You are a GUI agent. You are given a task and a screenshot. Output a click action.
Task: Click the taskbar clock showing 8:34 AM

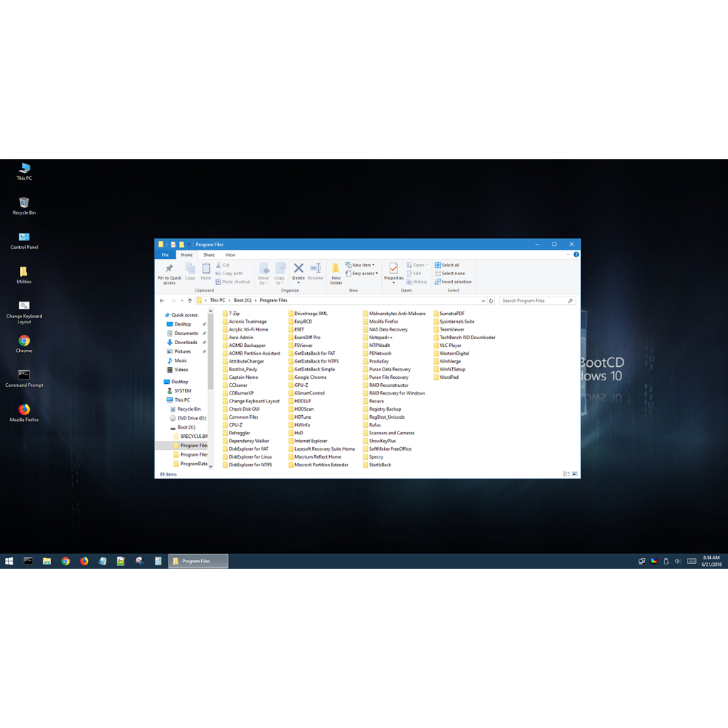(x=711, y=561)
